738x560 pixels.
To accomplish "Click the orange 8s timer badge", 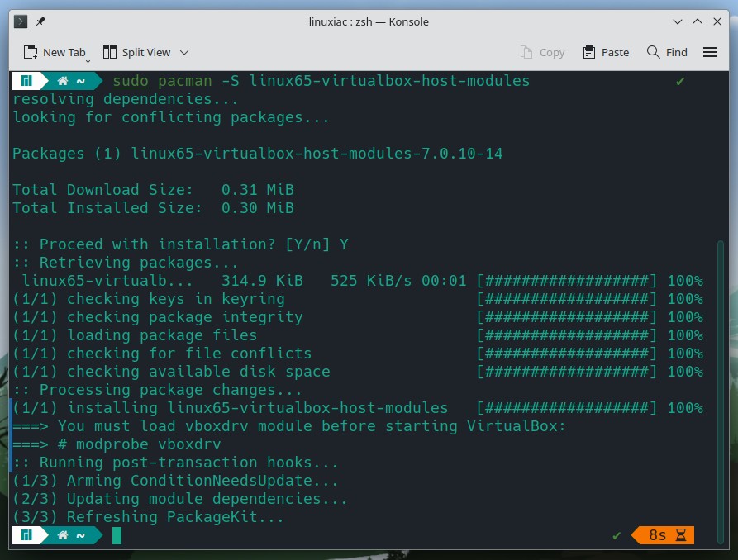I will (663, 535).
